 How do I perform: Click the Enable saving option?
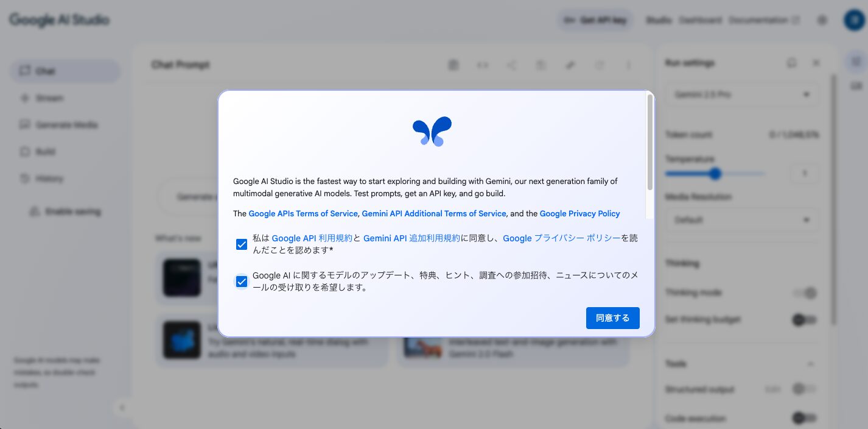coord(65,211)
